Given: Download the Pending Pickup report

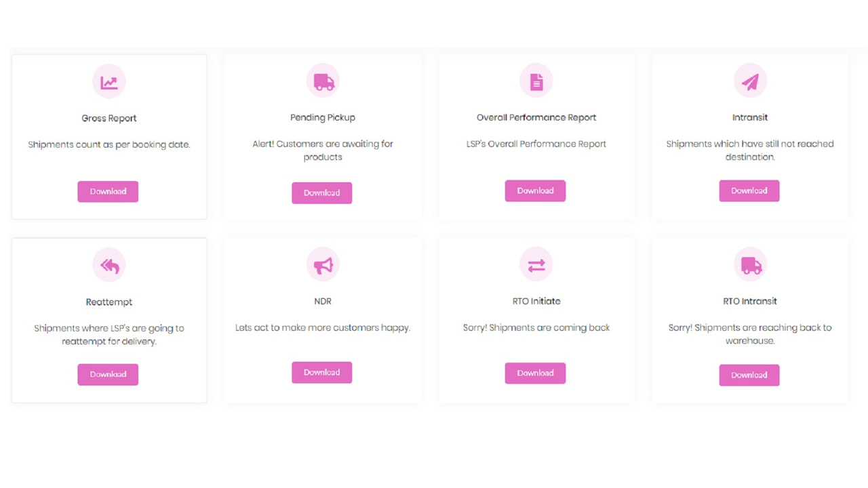Looking at the screenshot, I should click(x=321, y=192).
